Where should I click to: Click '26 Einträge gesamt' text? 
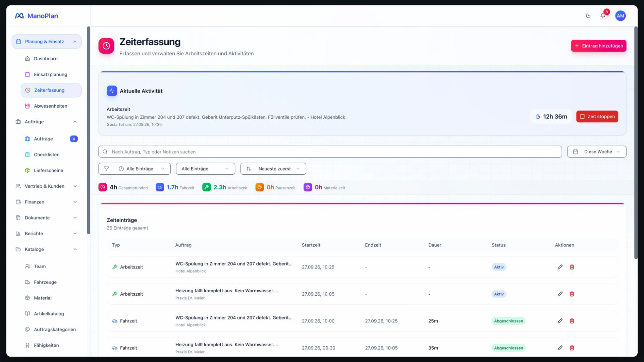click(127, 228)
